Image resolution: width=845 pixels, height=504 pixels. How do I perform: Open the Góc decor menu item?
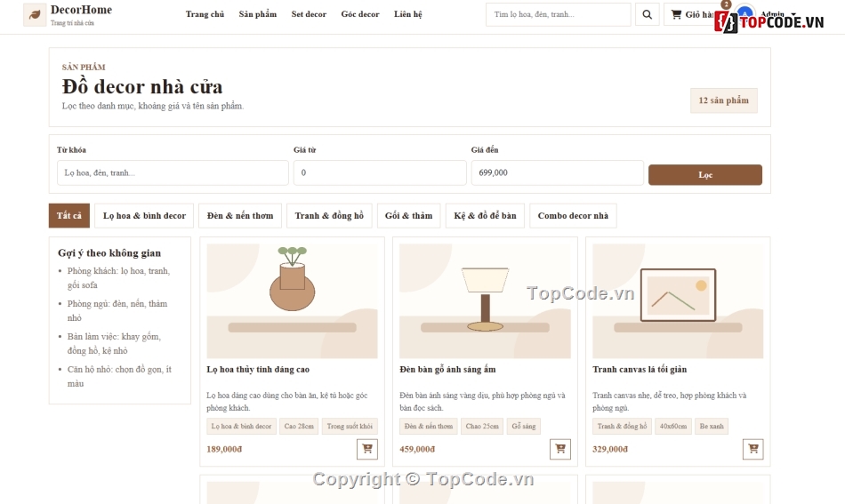pos(360,14)
